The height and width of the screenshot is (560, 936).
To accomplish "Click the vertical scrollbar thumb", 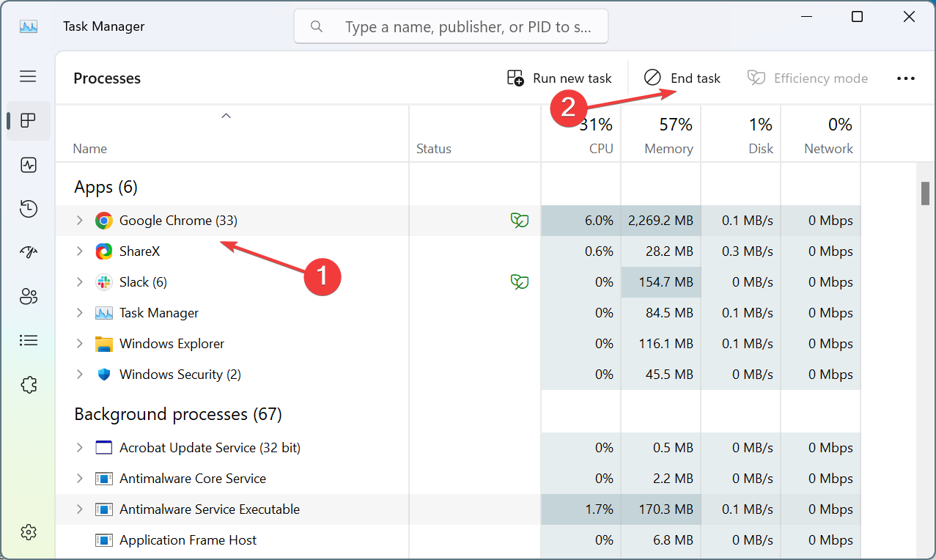I will point(926,194).
